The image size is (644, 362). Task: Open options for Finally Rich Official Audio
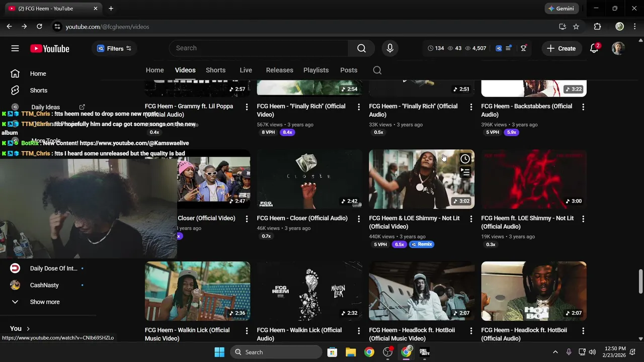tap(471, 107)
